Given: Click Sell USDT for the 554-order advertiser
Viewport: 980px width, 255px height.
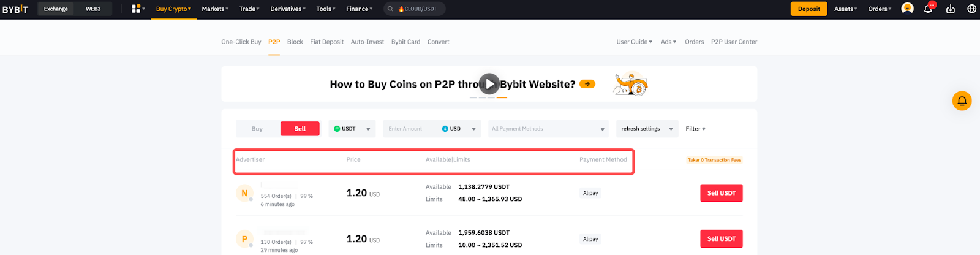Looking at the screenshot, I should click(x=721, y=193).
